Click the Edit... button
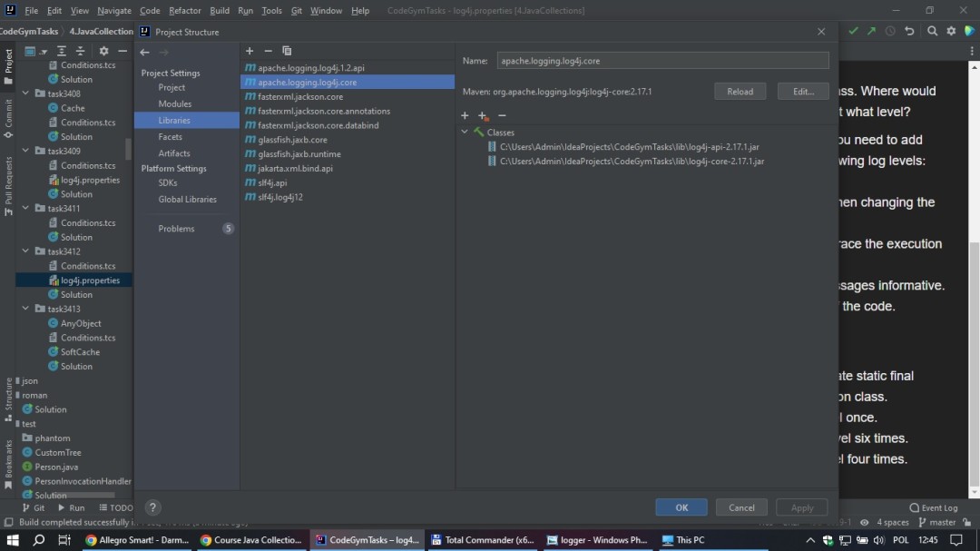This screenshot has width=980, height=551. coord(803,92)
